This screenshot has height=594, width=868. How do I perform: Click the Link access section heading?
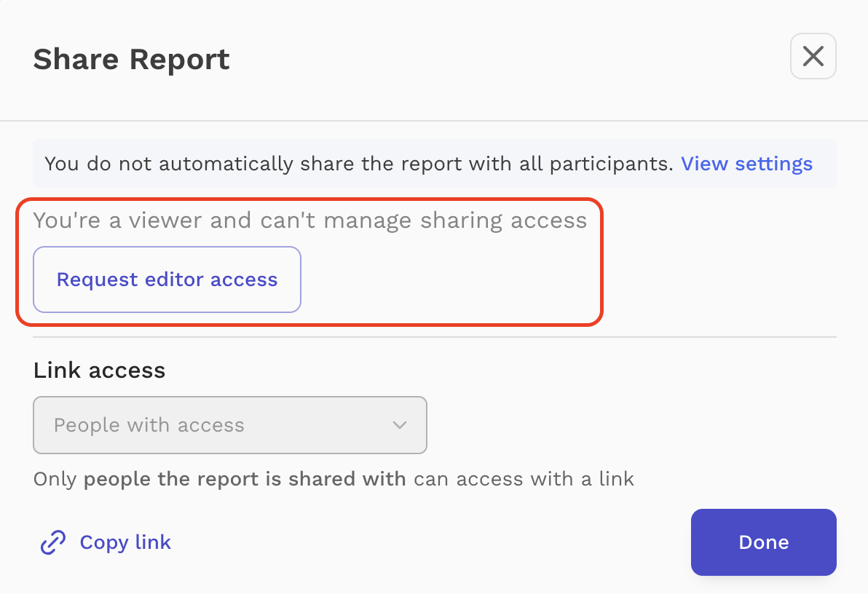point(98,370)
